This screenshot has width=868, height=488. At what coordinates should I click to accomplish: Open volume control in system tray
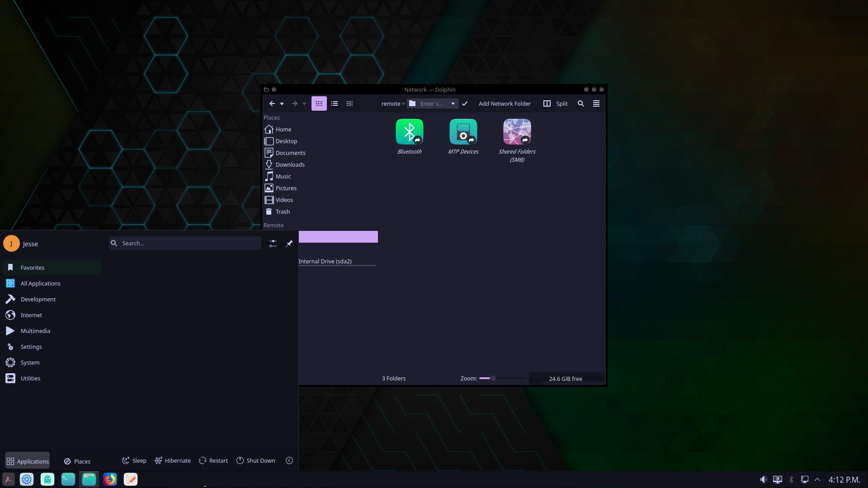point(764,479)
